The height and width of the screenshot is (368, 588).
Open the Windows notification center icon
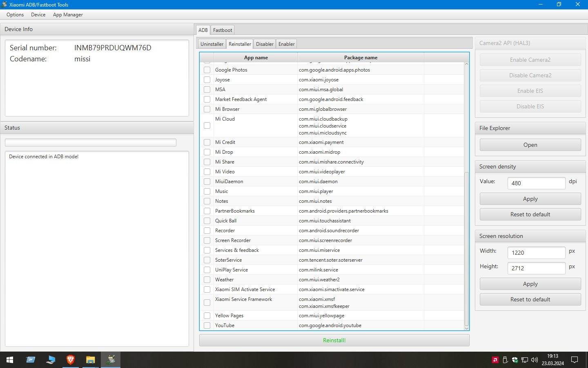[x=575, y=360]
